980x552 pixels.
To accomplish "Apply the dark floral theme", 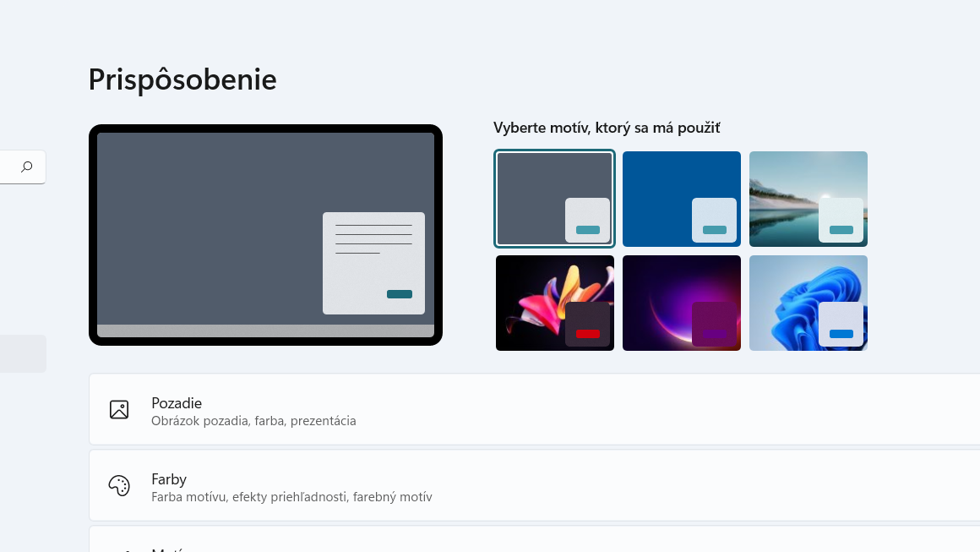I will click(x=554, y=303).
